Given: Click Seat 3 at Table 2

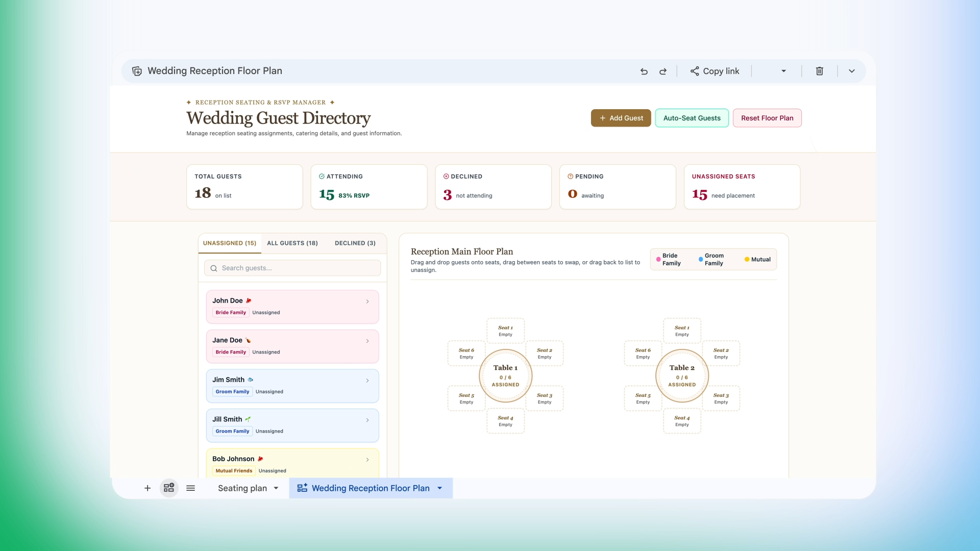Looking at the screenshot, I should click(x=721, y=398).
